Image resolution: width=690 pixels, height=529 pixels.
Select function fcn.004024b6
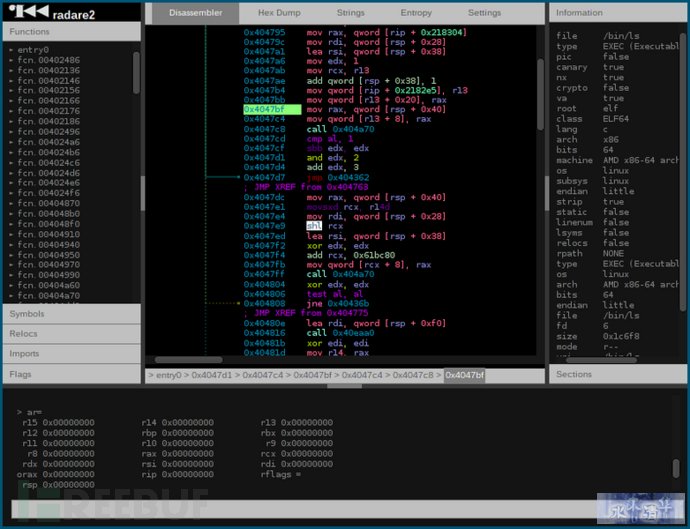[48, 152]
